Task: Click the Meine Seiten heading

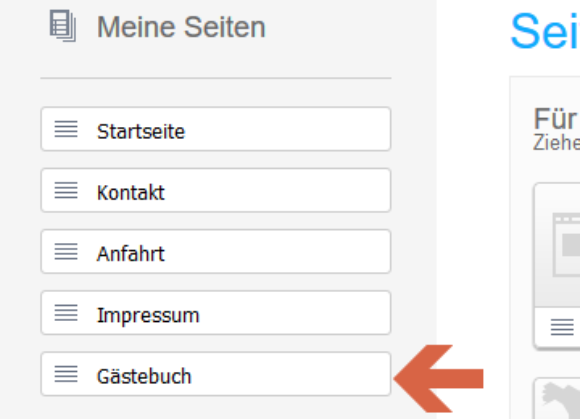Action: click(181, 27)
